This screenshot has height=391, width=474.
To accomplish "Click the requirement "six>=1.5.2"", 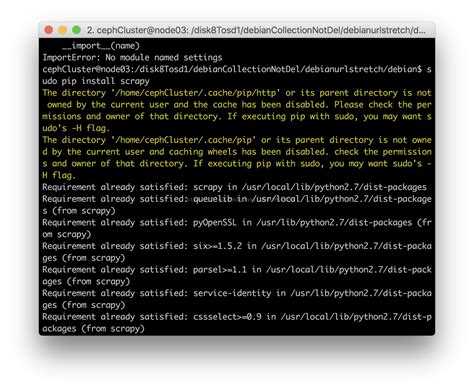I will click(217, 246).
